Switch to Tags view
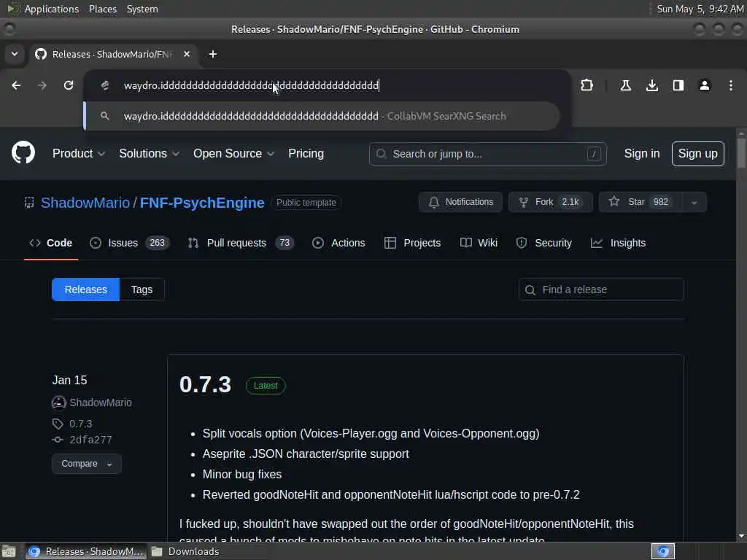 pyautogui.click(x=142, y=289)
